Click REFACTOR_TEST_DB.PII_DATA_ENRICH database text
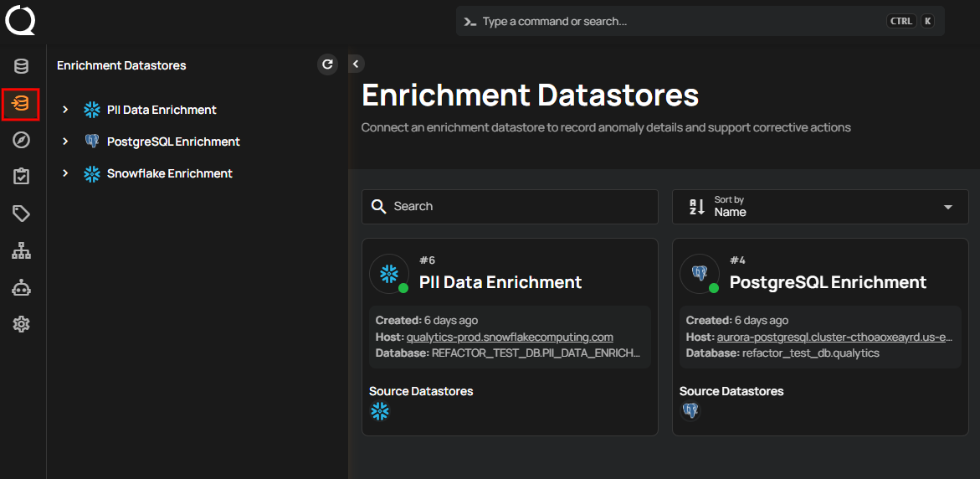The height and width of the screenshot is (479, 980). pyautogui.click(x=536, y=353)
